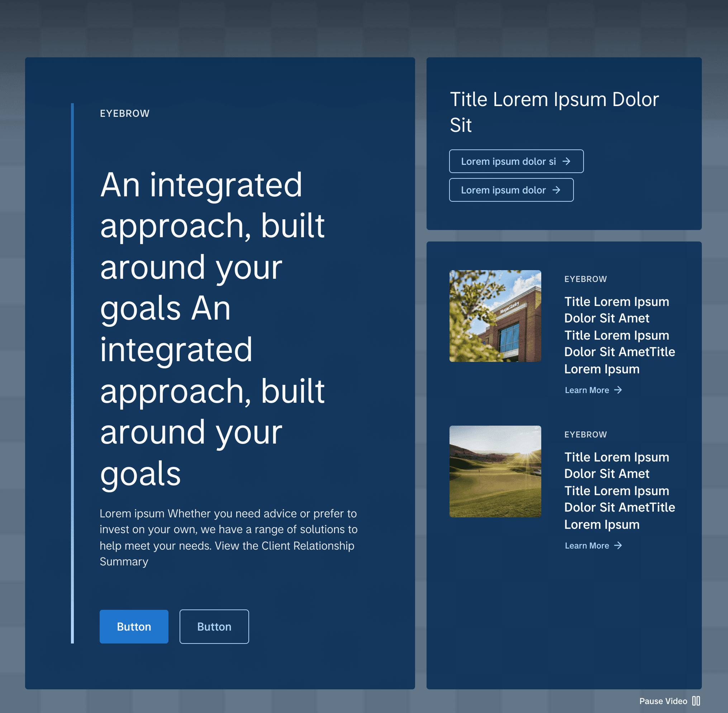Click the title text beside the golf image

click(x=620, y=491)
